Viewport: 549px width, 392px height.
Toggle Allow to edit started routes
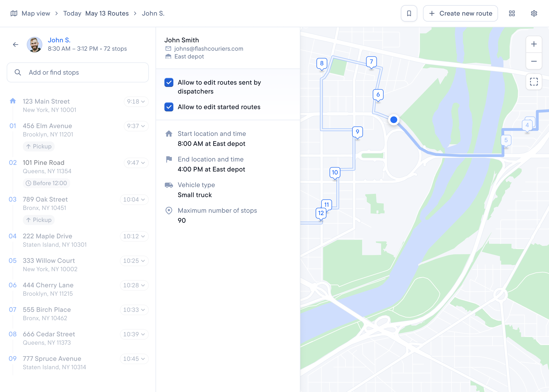[169, 107]
